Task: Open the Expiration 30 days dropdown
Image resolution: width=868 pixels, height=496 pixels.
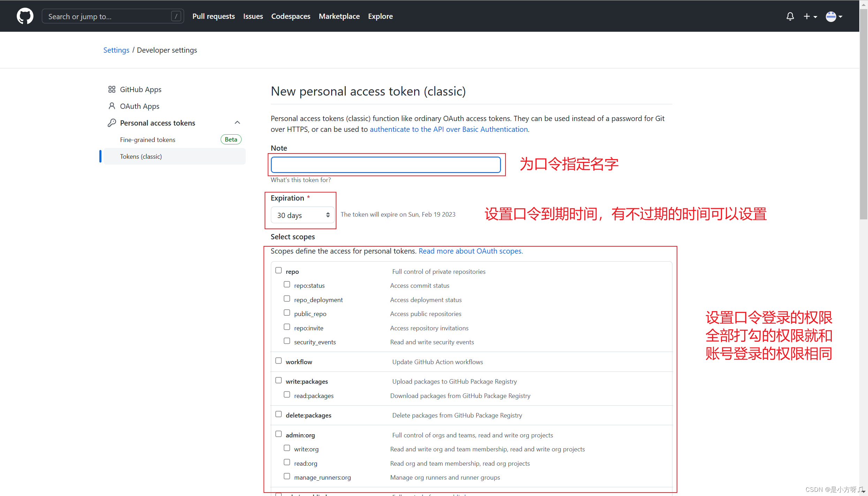Action: (x=303, y=215)
